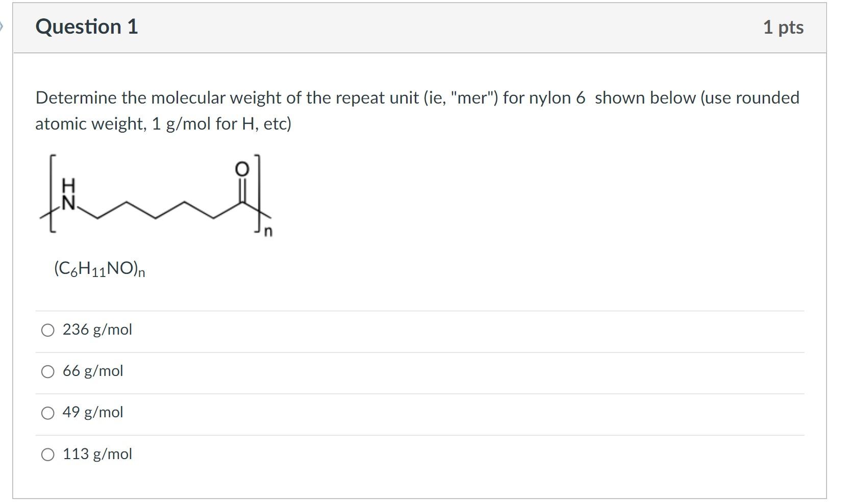
Task: Click the "236 g/mol" answer label text
Action: [x=97, y=330]
